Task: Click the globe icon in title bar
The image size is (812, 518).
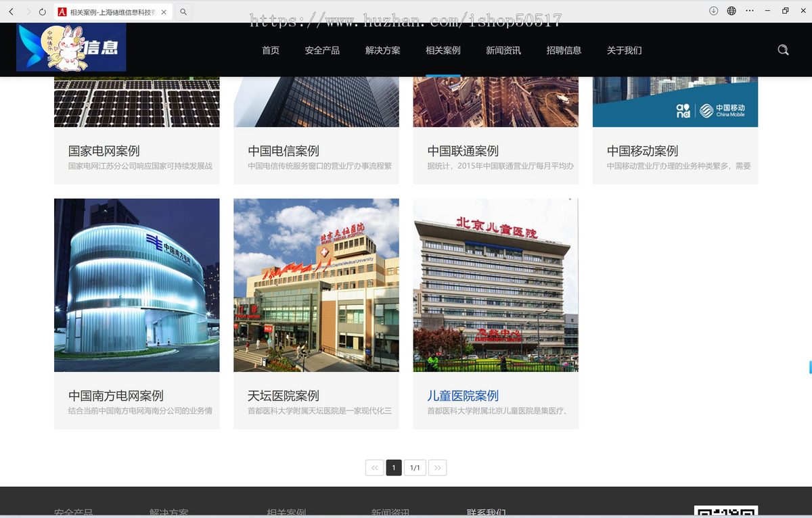Action: point(731,11)
